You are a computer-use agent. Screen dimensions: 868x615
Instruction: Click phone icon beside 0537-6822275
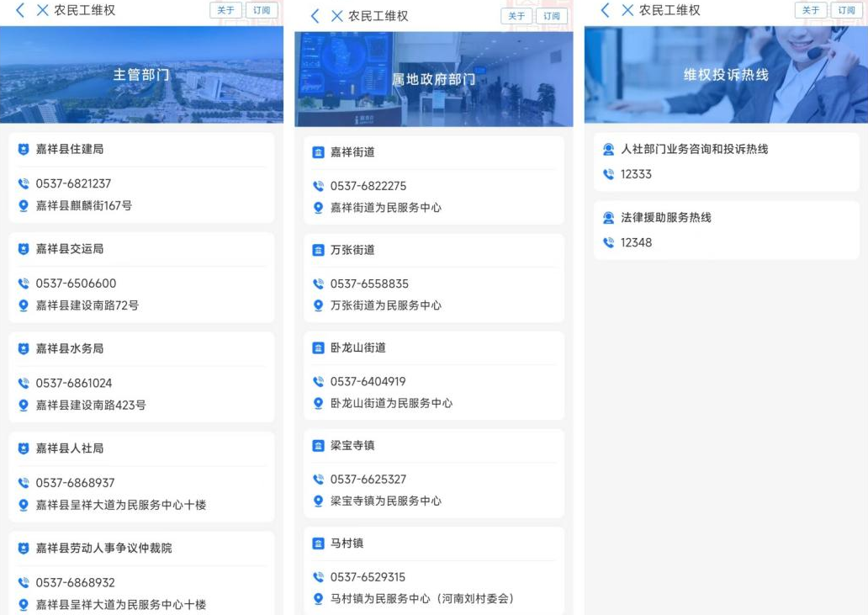(318, 186)
